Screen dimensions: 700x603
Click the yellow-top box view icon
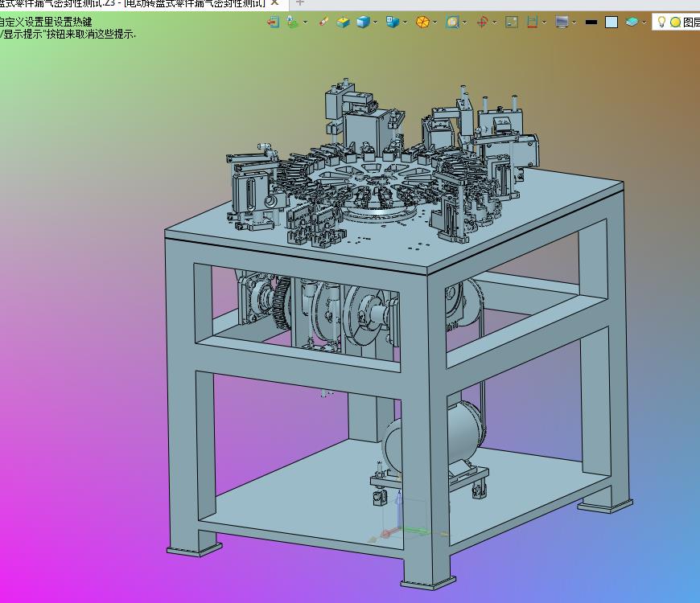point(344,22)
